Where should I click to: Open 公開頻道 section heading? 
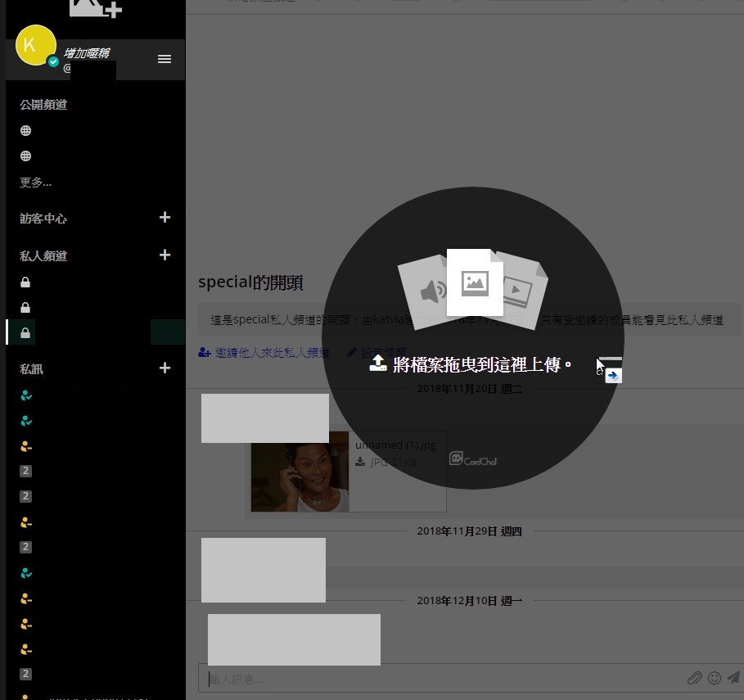43,105
